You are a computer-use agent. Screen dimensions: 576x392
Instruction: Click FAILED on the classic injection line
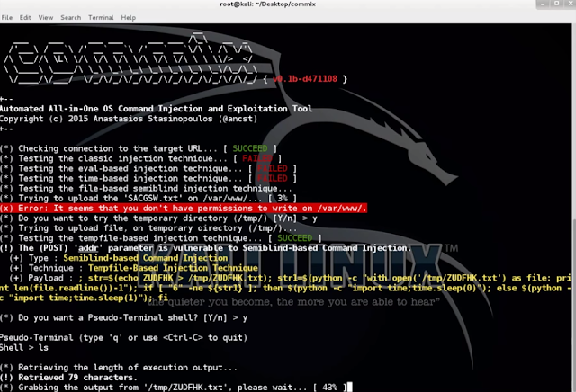coord(257,158)
